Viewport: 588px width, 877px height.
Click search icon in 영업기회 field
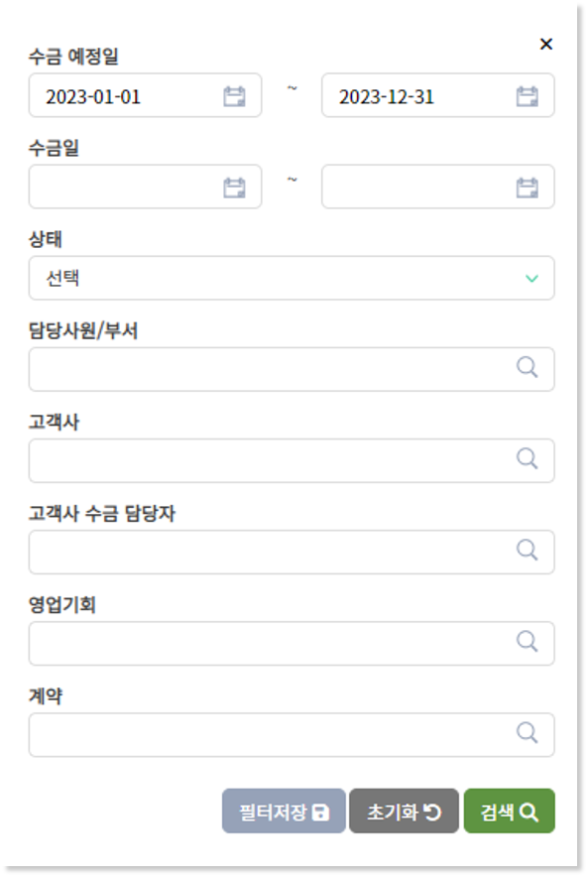point(528,642)
